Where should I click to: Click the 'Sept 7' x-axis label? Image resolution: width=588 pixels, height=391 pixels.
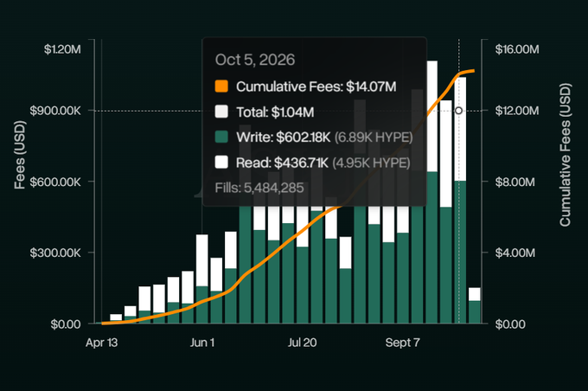pos(402,343)
